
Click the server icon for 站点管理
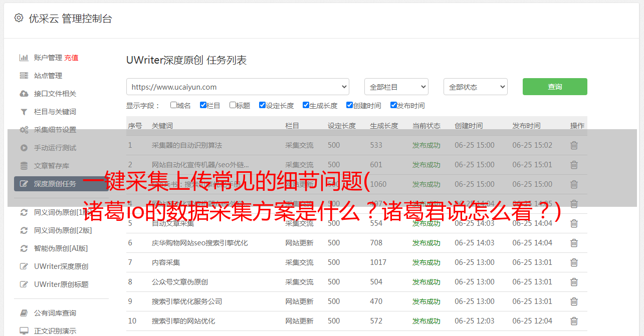click(24, 76)
